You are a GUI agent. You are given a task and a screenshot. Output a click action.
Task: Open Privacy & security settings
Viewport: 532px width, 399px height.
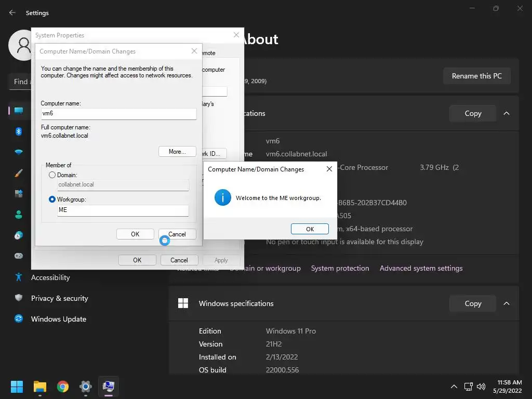(x=59, y=298)
